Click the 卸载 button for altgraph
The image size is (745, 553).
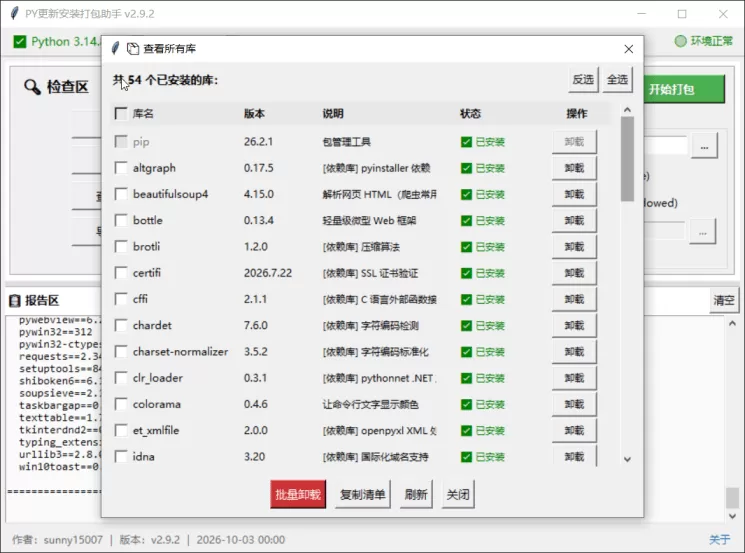tap(574, 168)
